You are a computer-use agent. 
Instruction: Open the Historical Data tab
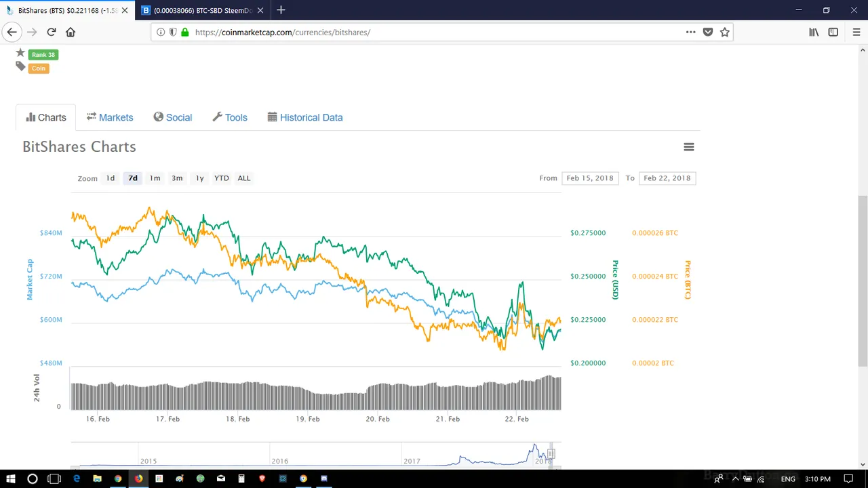(x=305, y=117)
